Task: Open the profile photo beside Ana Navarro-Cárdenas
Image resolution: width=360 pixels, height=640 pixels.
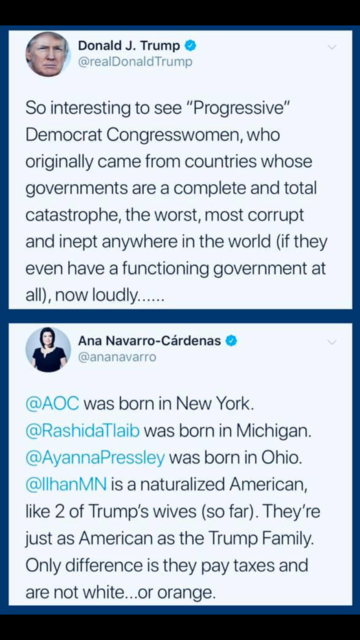Action: click(x=48, y=349)
